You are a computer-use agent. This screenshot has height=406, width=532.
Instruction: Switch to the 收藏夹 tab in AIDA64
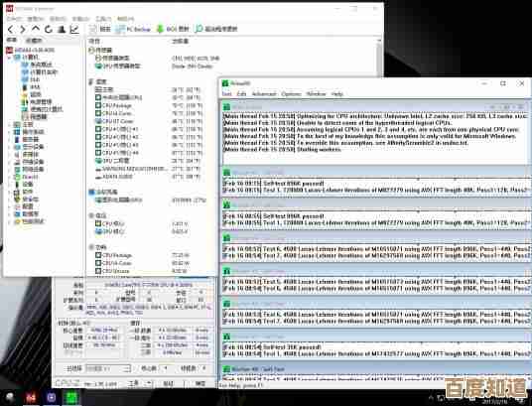34,40
